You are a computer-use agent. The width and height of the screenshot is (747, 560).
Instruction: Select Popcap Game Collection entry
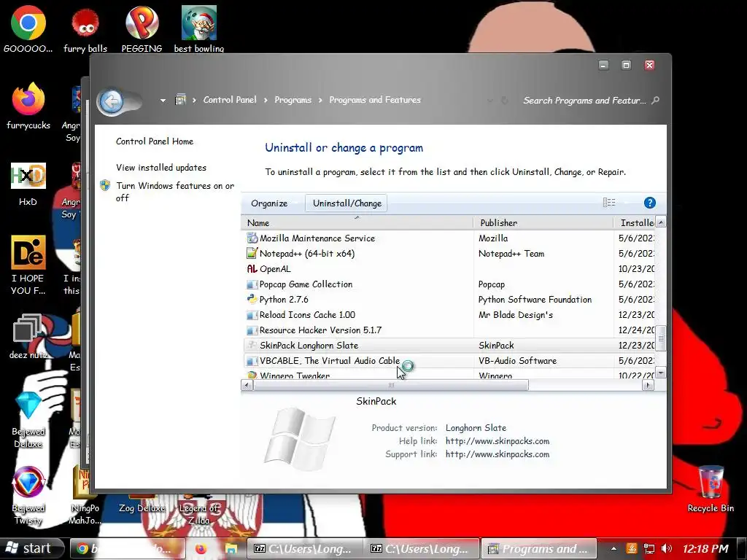click(449, 284)
